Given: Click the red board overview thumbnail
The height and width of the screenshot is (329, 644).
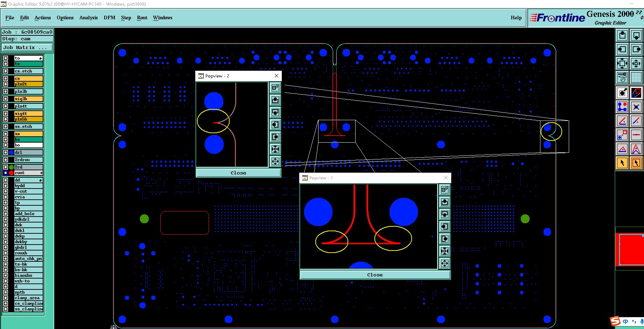Looking at the screenshot, I should point(630,249).
